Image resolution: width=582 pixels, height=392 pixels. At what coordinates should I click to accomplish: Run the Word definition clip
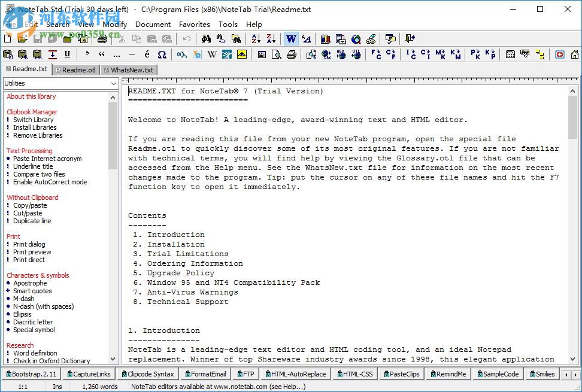[x=35, y=353]
